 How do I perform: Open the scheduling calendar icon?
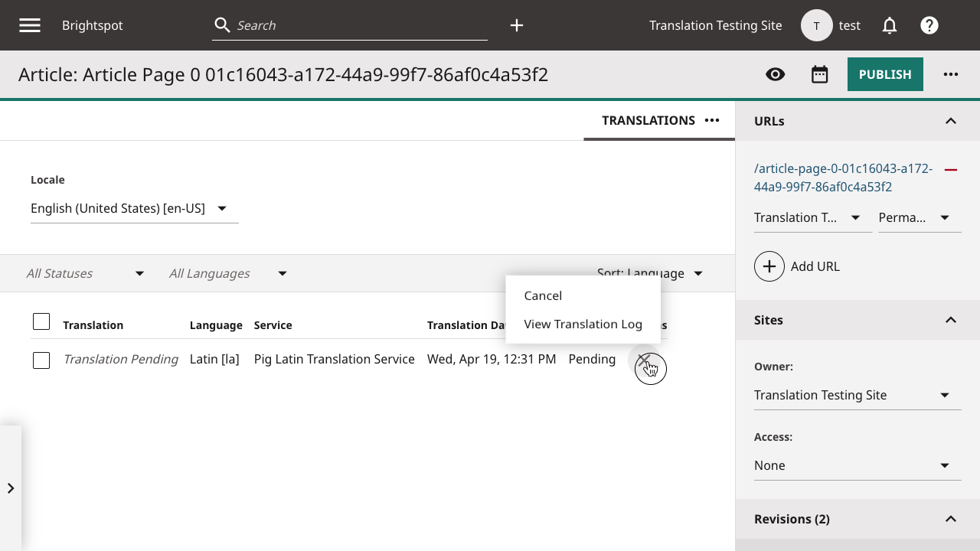(x=819, y=74)
